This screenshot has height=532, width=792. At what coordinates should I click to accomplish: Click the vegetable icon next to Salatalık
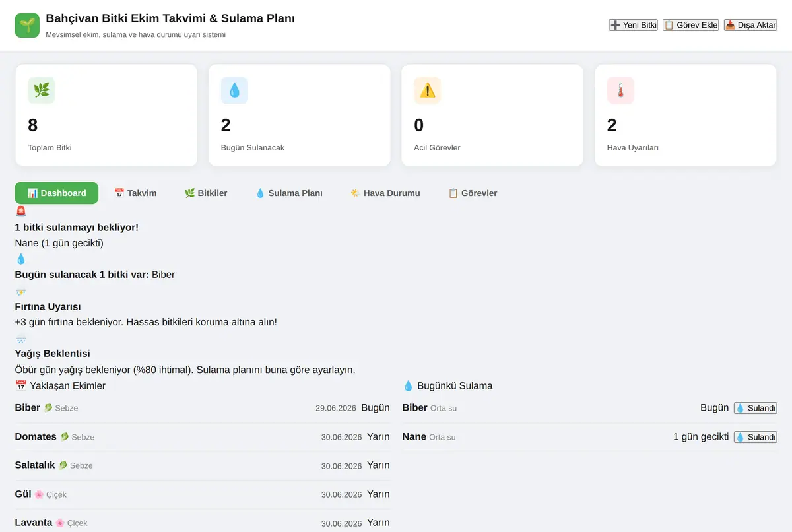coord(63,465)
